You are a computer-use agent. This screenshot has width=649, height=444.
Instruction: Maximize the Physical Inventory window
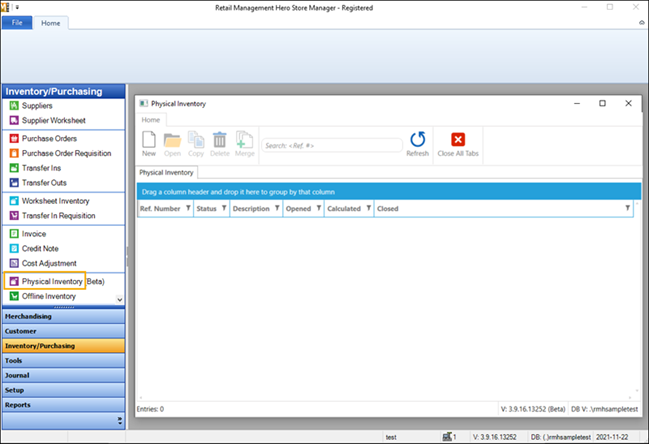pos(603,103)
